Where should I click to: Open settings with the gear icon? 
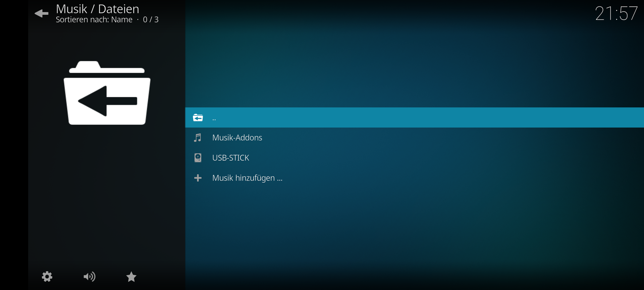pyautogui.click(x=47, y=277)
